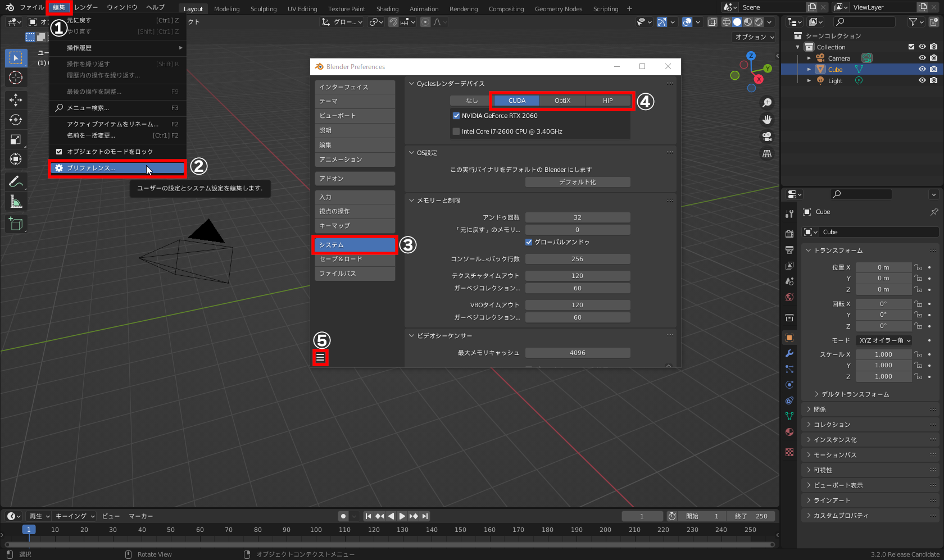Click the Texture Timeout value field

(x=578, y=276)
